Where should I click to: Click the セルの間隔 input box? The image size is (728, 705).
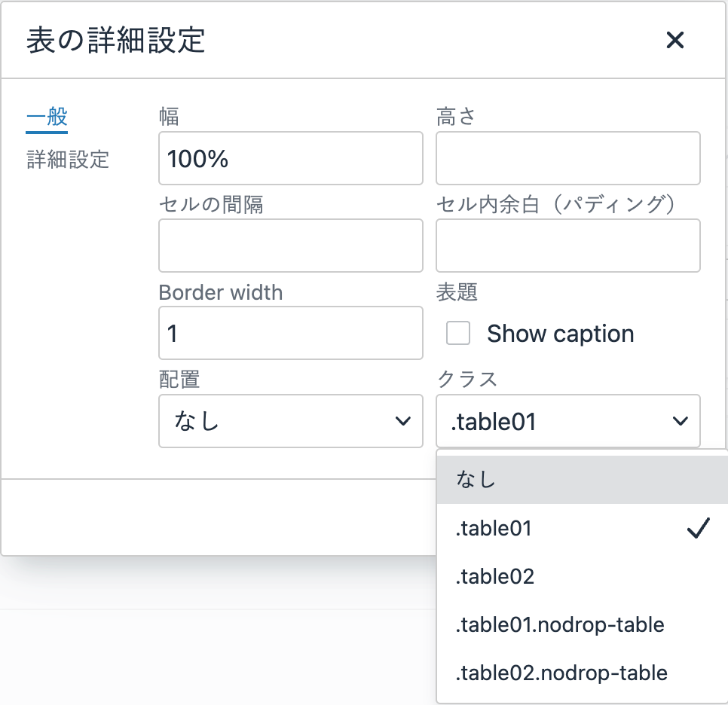click(x=290, y=246)
